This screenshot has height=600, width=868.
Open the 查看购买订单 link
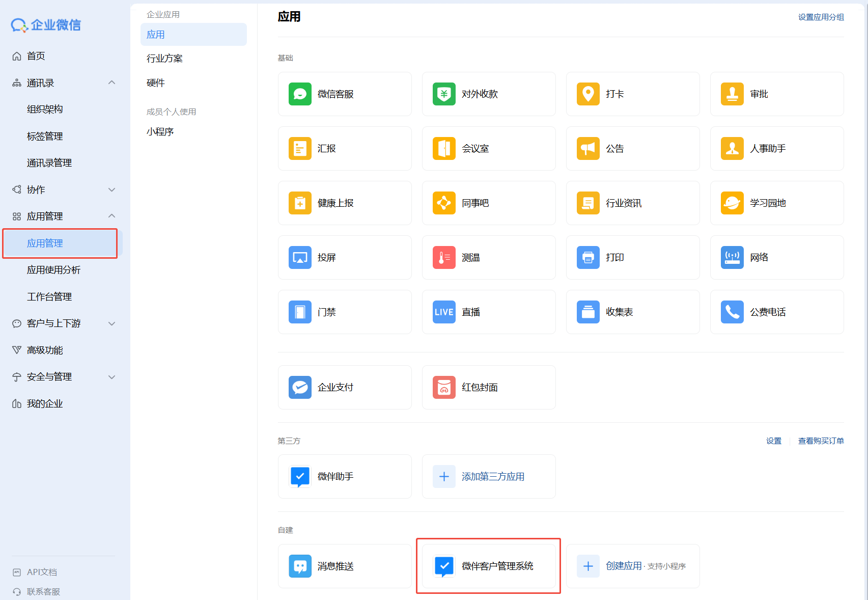tap(821, 441)
